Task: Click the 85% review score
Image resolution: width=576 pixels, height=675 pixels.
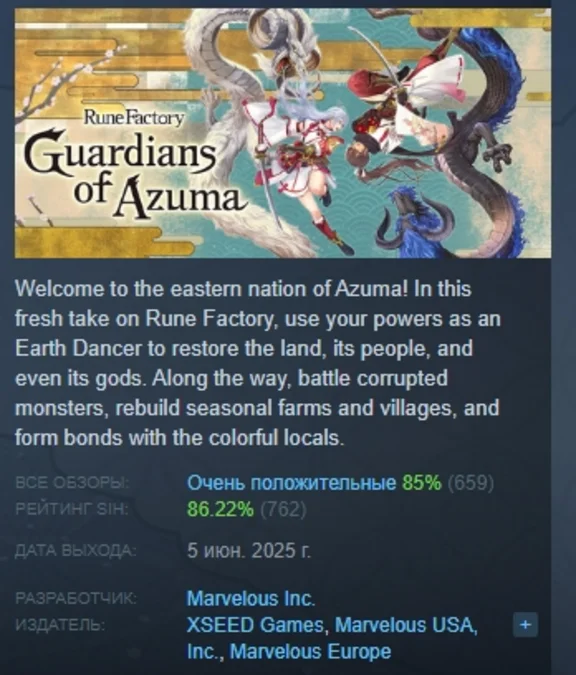Action: point(422,483)
